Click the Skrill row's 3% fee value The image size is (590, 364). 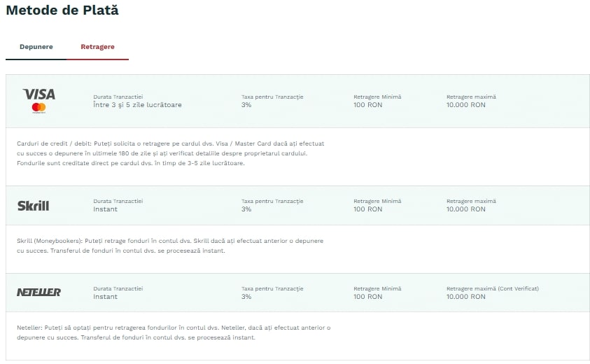point(246,209)
